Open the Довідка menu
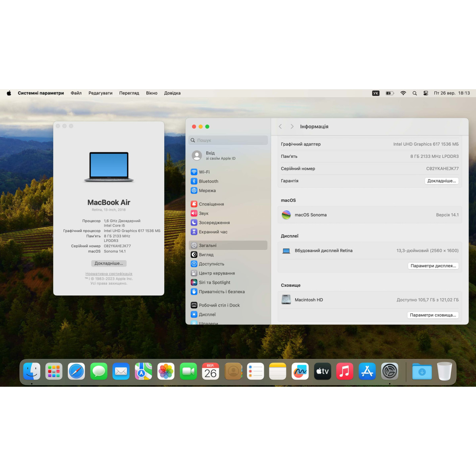This screenshot has width=476, height=476. coord(172,93)
